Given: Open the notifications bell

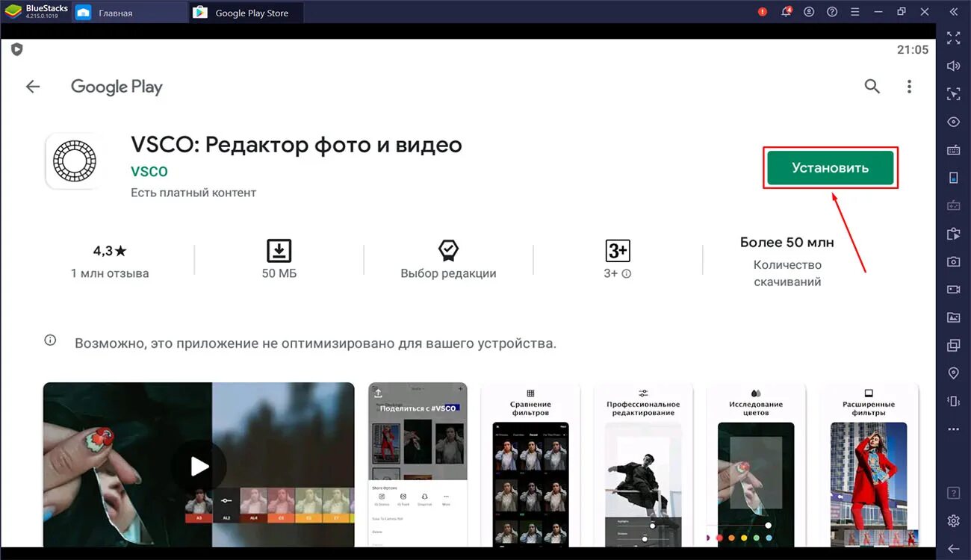Looking at the screenshot, I should pyautogui.click(x=787, y=12).
